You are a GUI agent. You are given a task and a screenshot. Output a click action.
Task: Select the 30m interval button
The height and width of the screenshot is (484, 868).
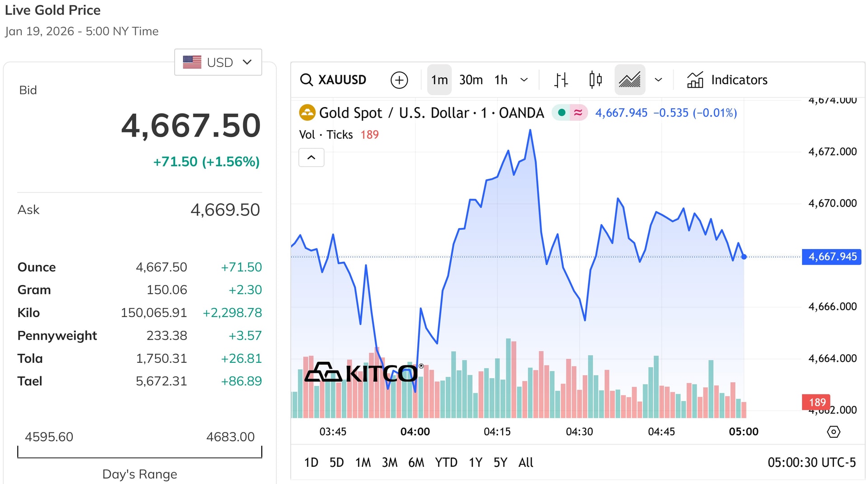tap(471, 80)
